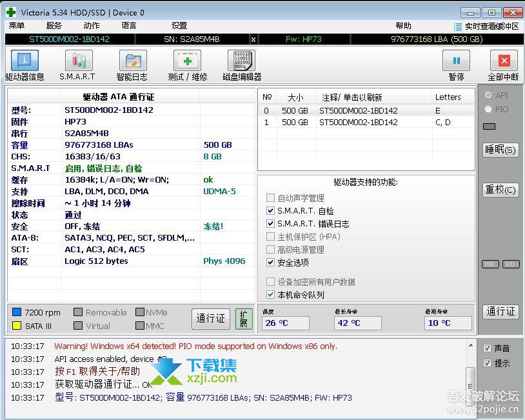This screenshot has height=420, width=525.
Task: Click the 976773168 LBAs capacity value
Action: point(99,145)
